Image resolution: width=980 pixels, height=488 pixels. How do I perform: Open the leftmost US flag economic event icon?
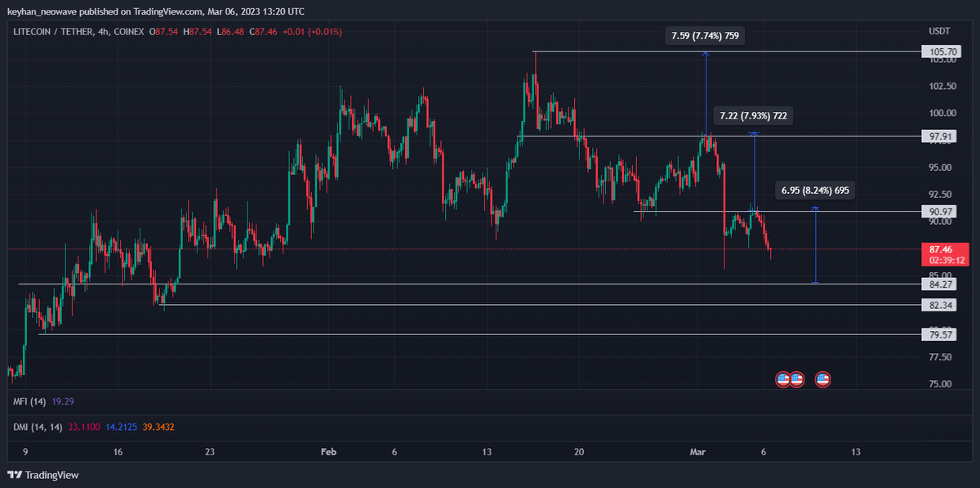[782, 379]
